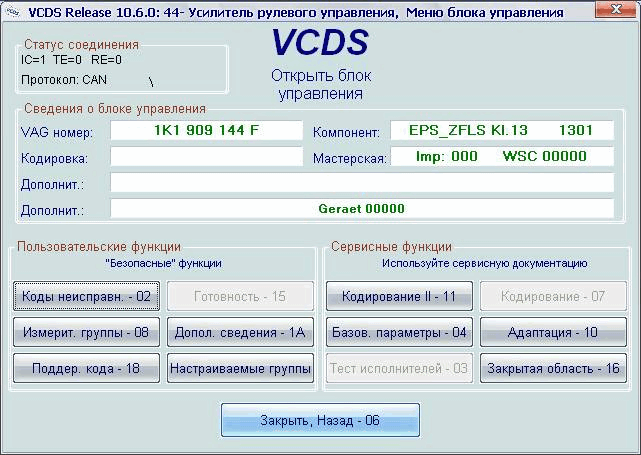Click the Протокол: CAN text
641x455 pixels.
[x=64, y=80]
